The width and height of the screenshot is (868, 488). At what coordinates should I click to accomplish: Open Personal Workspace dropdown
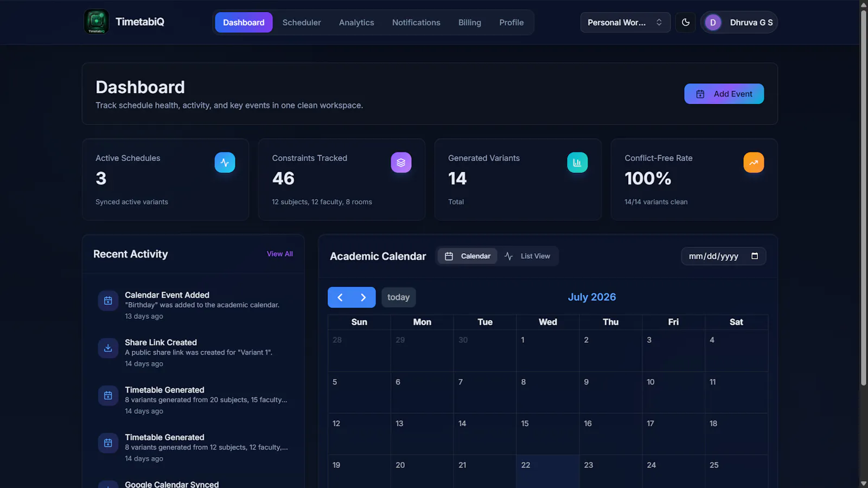[626, 22]
